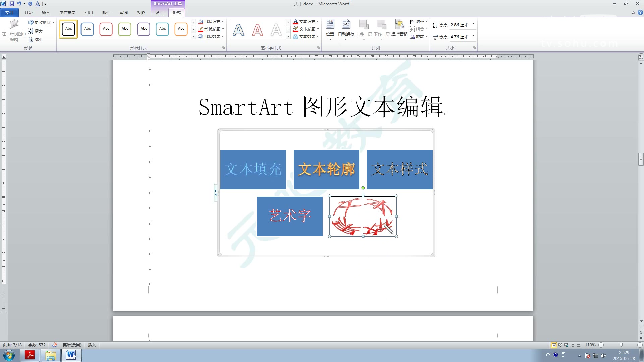644x362 pixels.
Task: Select the 形状轮廓 (Shape Outline) tool
Action: [x=211, y=29]
